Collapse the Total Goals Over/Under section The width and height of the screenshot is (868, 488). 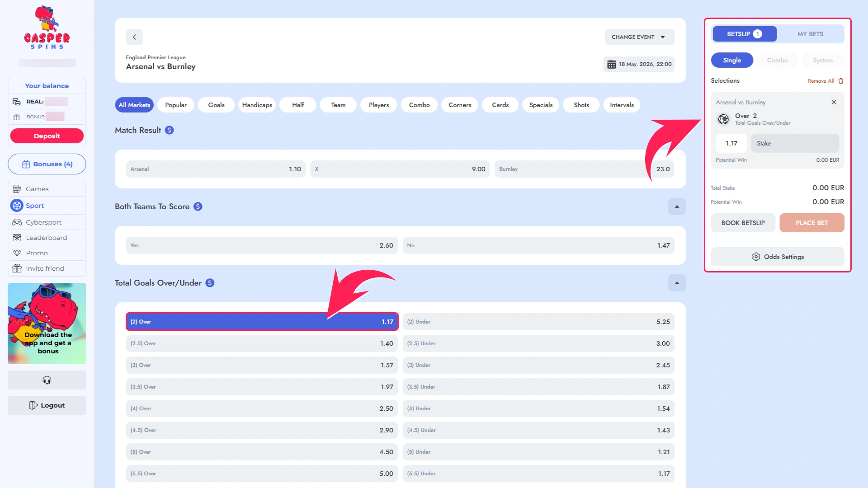677,283
